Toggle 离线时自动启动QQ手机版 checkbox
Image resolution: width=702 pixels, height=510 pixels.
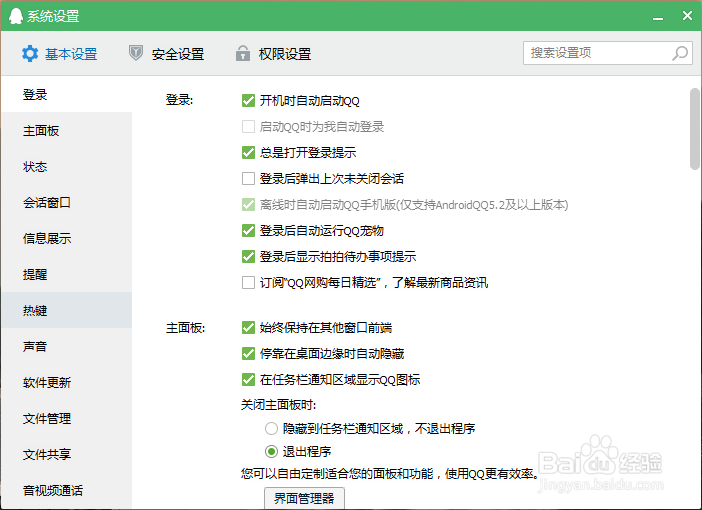(x=248, y=205)
